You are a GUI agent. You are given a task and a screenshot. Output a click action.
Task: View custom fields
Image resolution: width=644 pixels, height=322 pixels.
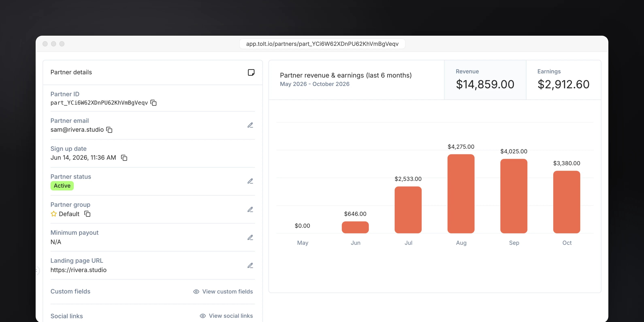tap(223, 291)
